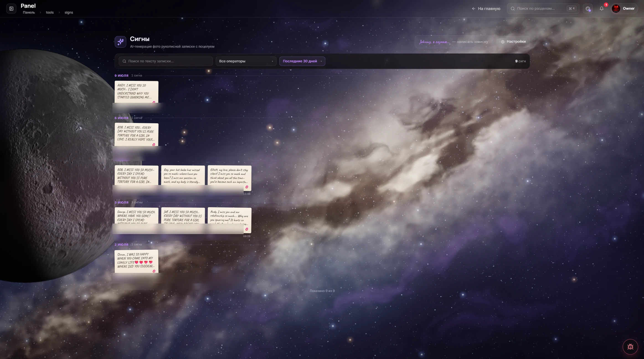
Task: Open the Все операторы dropdown
Action: click(246, 61)
